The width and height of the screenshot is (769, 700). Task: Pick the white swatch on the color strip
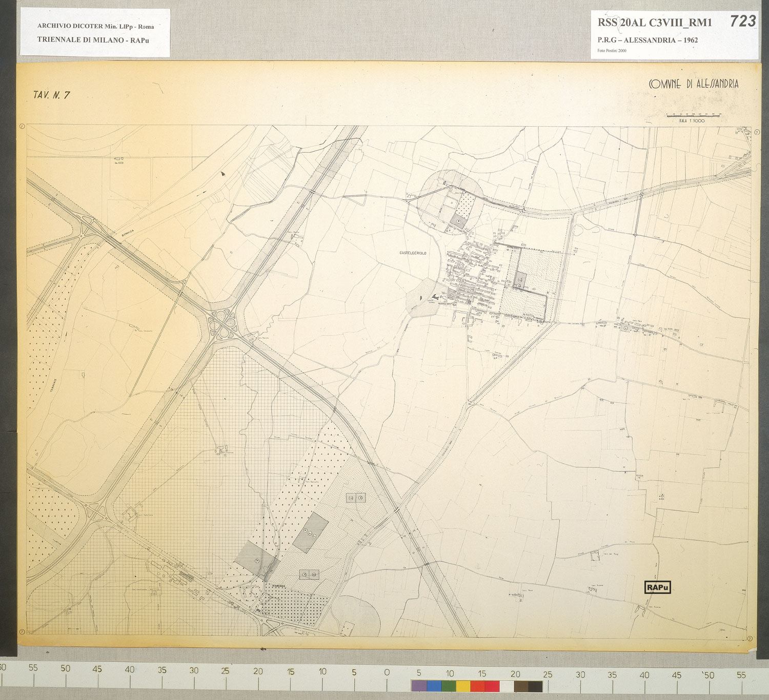[x=507, y=686]
